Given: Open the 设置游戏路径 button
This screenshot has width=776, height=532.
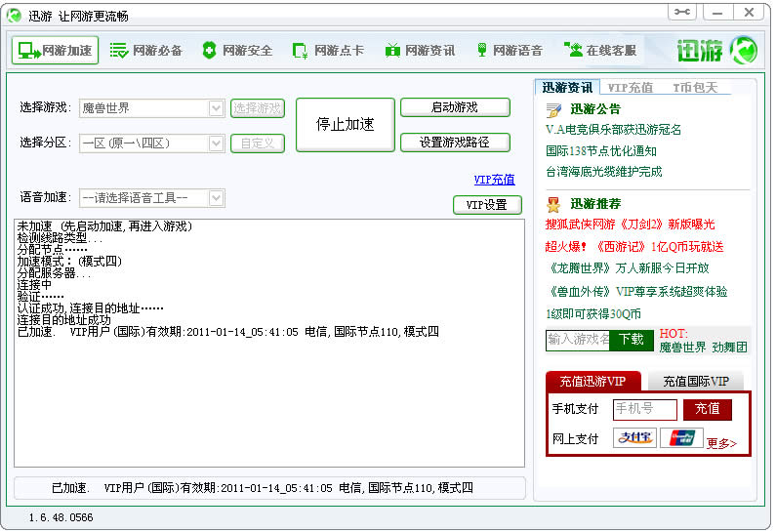Looking at the screenshot, I should [455, 143].
